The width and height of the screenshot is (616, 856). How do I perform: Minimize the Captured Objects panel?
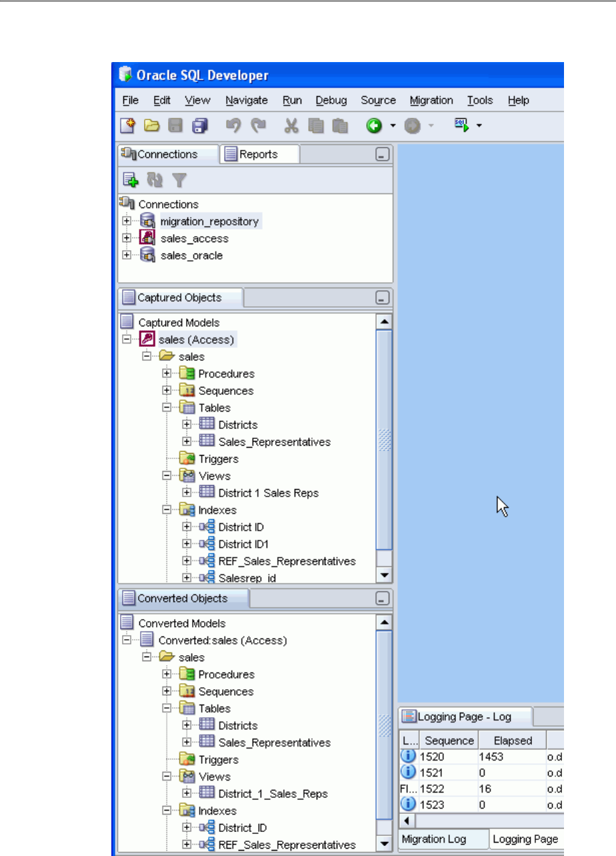tap(382, 298)
